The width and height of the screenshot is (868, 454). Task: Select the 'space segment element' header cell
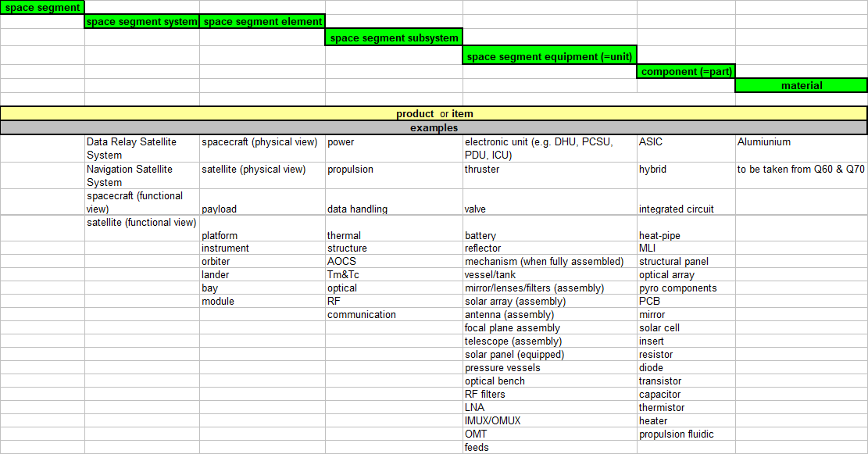click(263, 22)
